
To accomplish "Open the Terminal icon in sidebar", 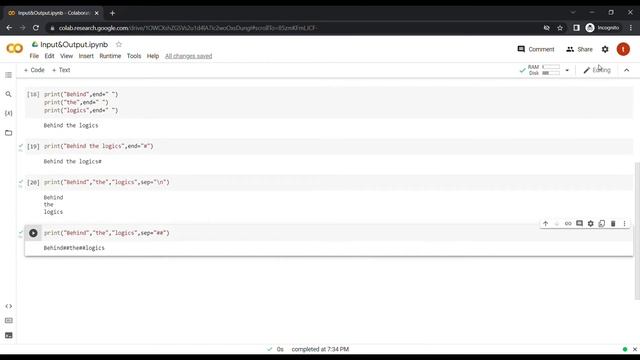I will [x=9, y=336].
